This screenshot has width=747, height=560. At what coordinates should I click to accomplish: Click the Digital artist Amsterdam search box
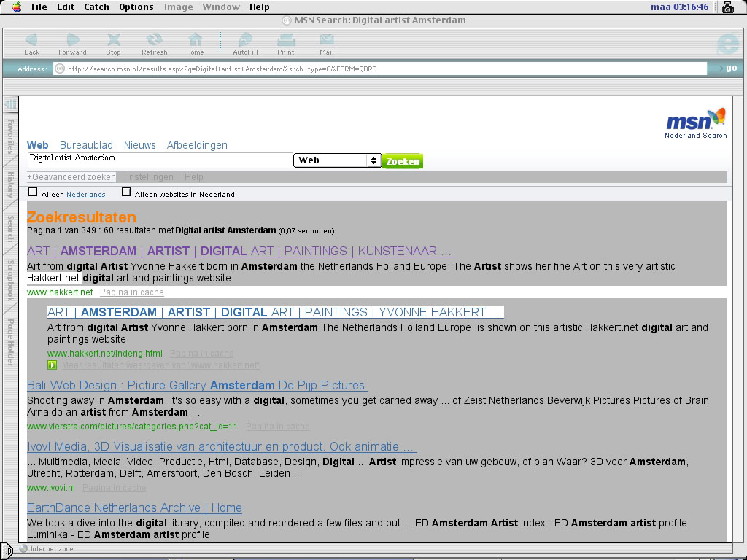(x=160, y=160)
